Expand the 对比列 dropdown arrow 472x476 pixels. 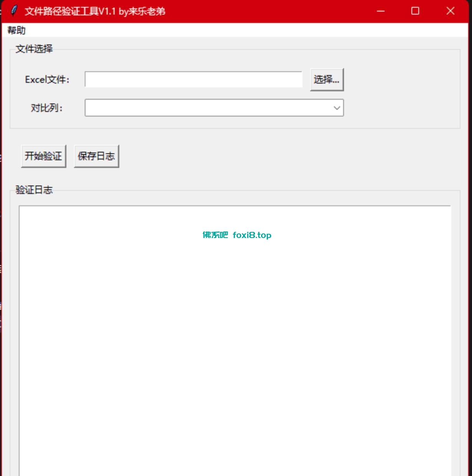tap(337, 108)
